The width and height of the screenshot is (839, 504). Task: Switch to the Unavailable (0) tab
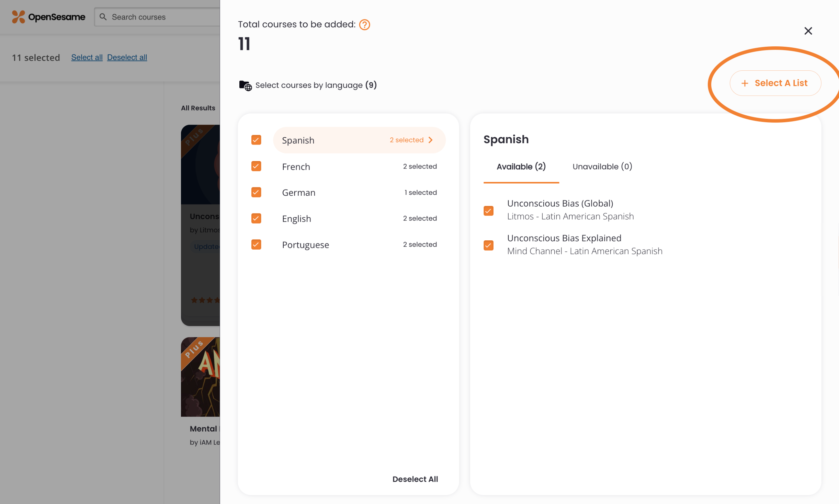(602, 167)
